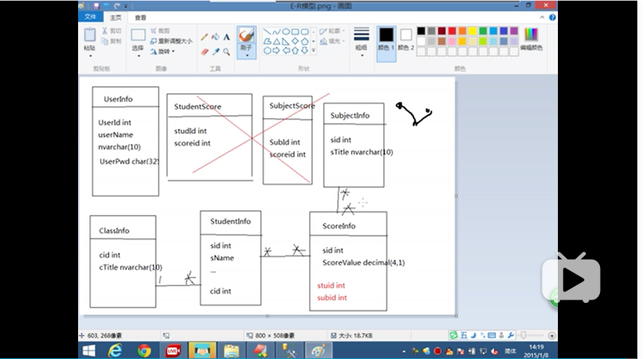The height and width of the screenshot is (359, 644).
Task: Select the Eraser tool
Action: coord(204,52)
